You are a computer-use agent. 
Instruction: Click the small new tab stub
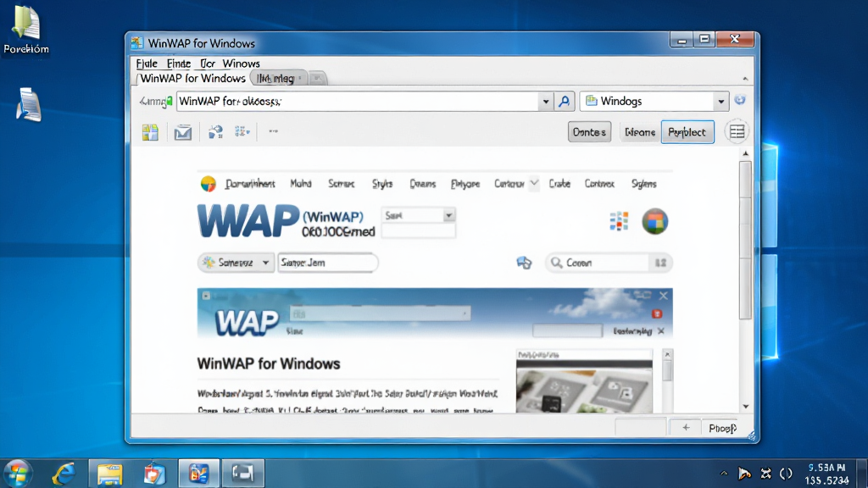[x=317, y=78]
